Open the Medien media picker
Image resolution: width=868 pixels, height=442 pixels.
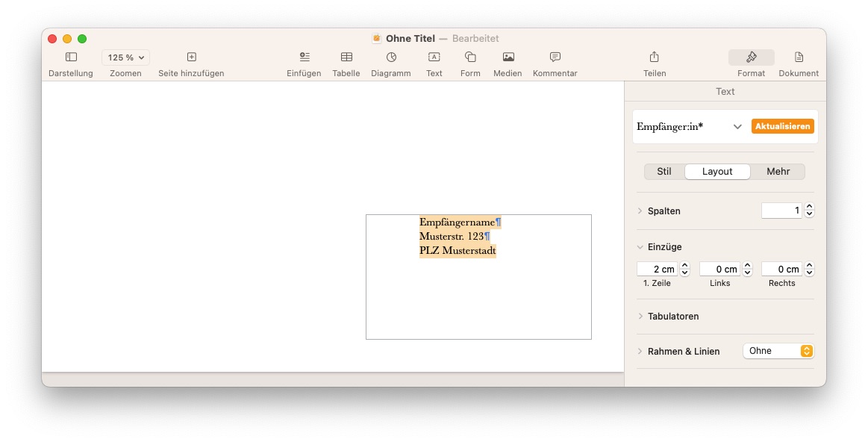click(508, 57)
